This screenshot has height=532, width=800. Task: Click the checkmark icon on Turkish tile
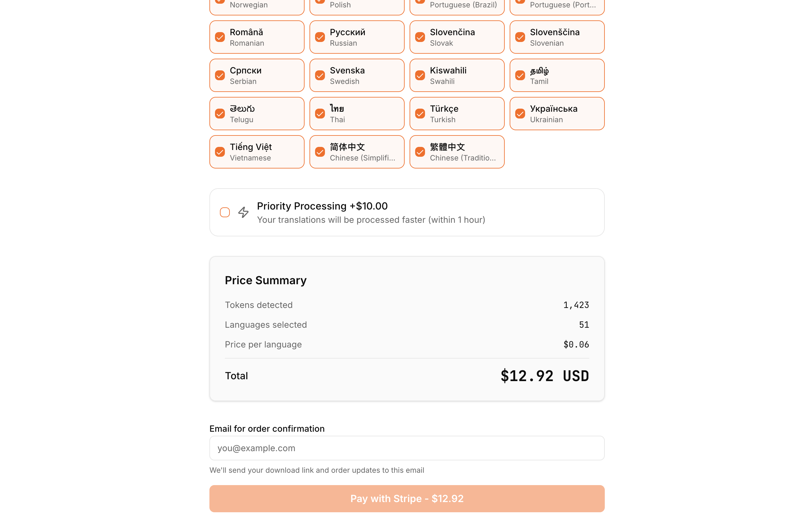420,113
